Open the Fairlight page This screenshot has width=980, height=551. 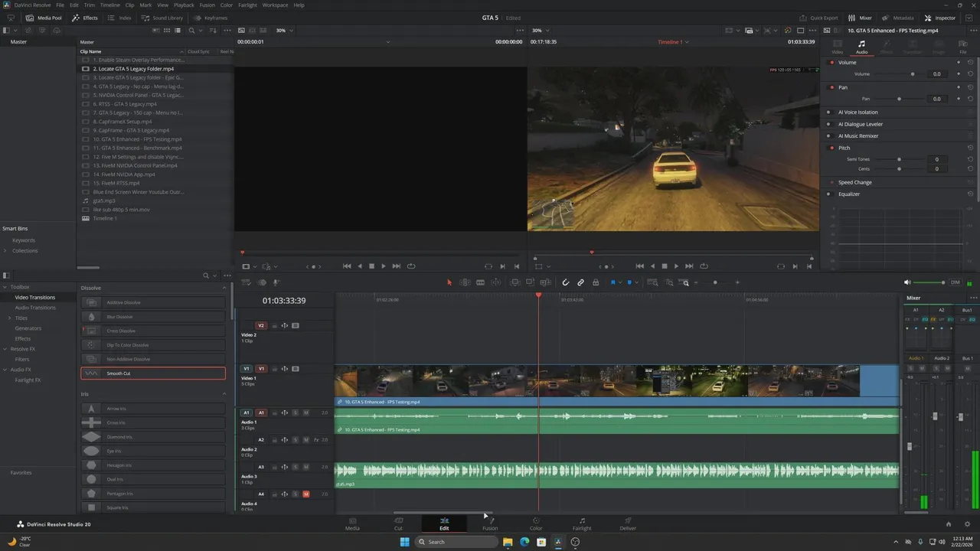582,524
